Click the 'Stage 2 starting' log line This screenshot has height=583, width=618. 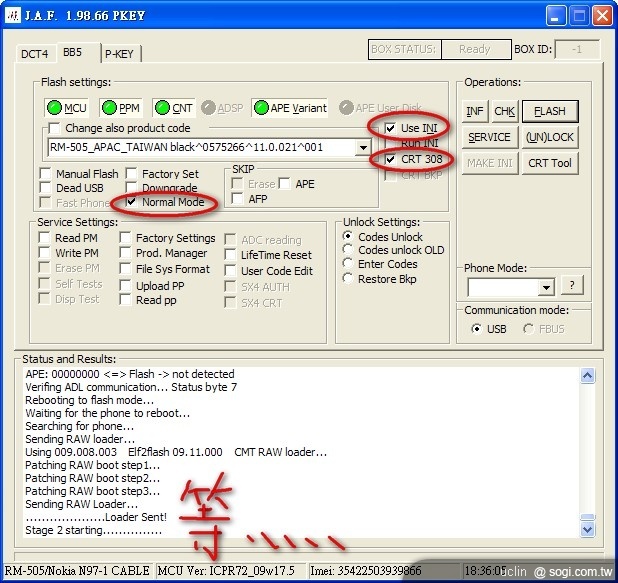[94, 530]
